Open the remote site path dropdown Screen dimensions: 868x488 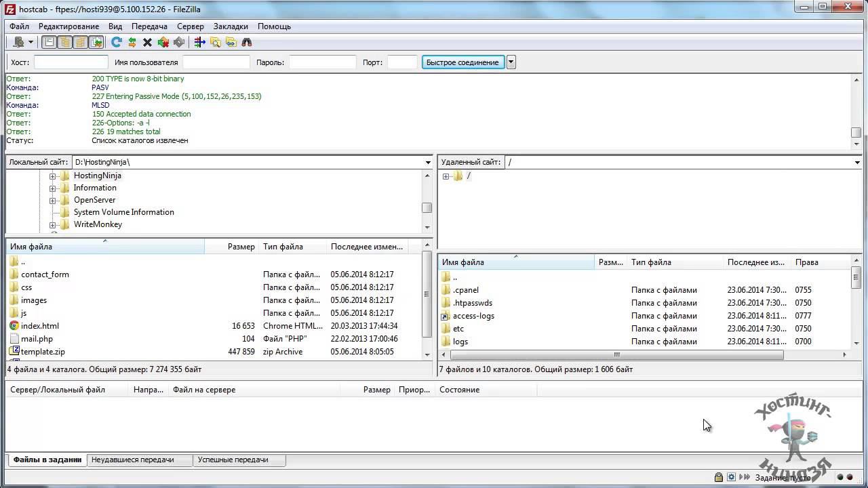tap(857, 163)
